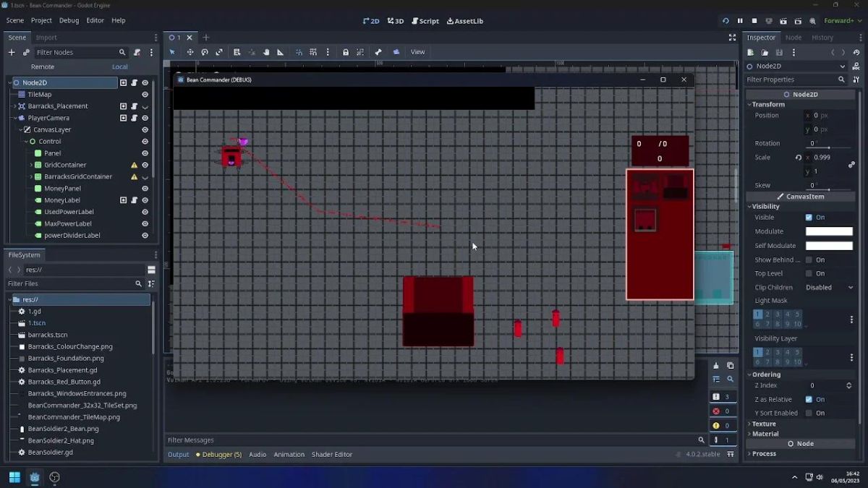Open the Inspector object history clock icon
Viewport: 868px width, 488px height.
click(856, 52)
